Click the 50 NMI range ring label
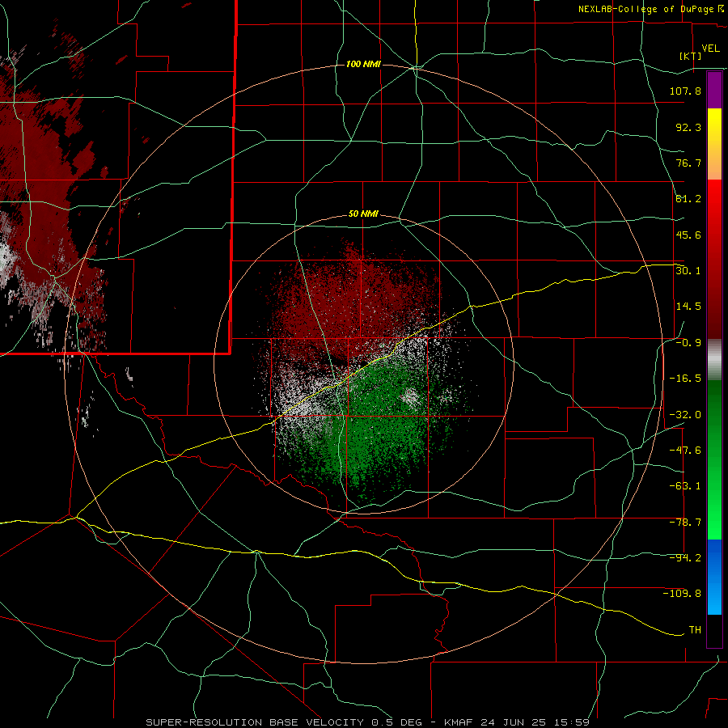 click(x=363, y=214)
